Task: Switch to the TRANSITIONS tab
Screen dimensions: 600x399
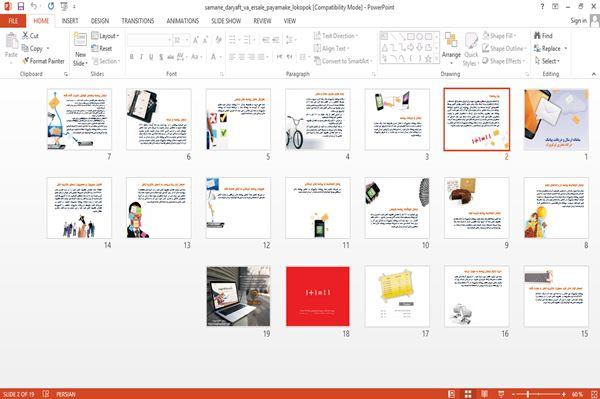Action: pyautogui.click(x=138, y=21)
